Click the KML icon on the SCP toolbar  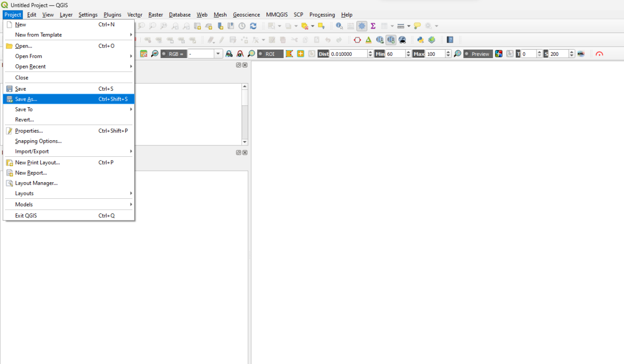(x=581, y=53)
